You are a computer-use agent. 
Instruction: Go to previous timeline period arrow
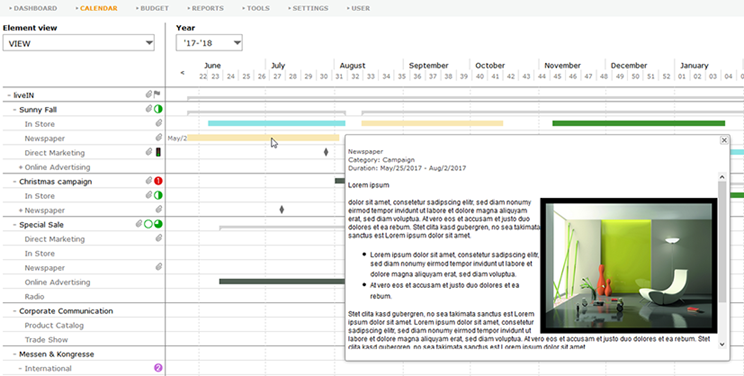pyautogui.click(x=182, y=73)
